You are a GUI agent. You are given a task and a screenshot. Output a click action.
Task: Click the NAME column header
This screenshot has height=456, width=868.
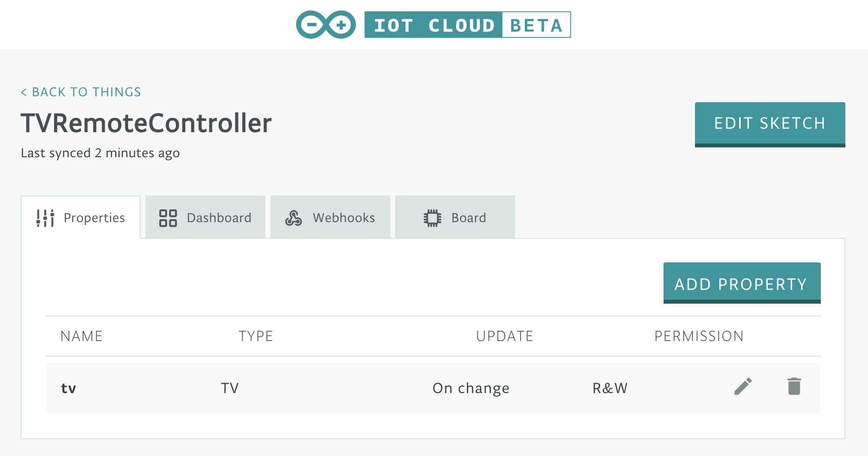(x=82, y=336)
